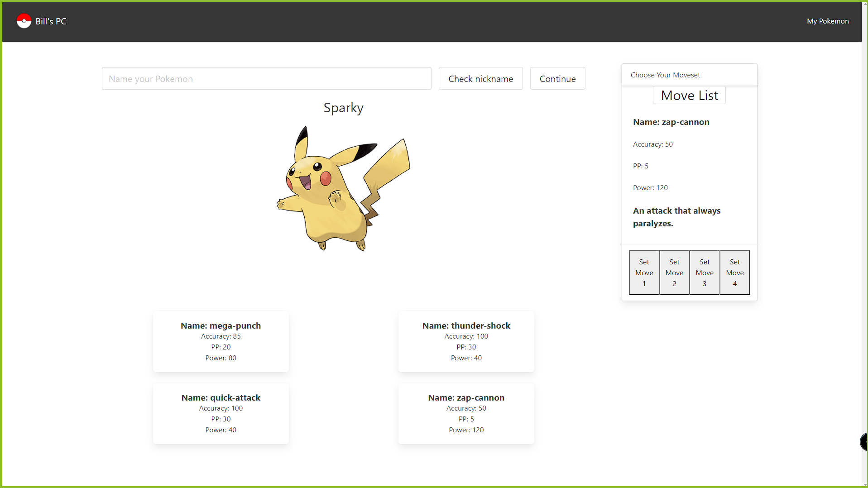The height and width of the screenshot is (488, 868).
Task: Select the mega-punch move card
Action: click(x=221, y=341)
